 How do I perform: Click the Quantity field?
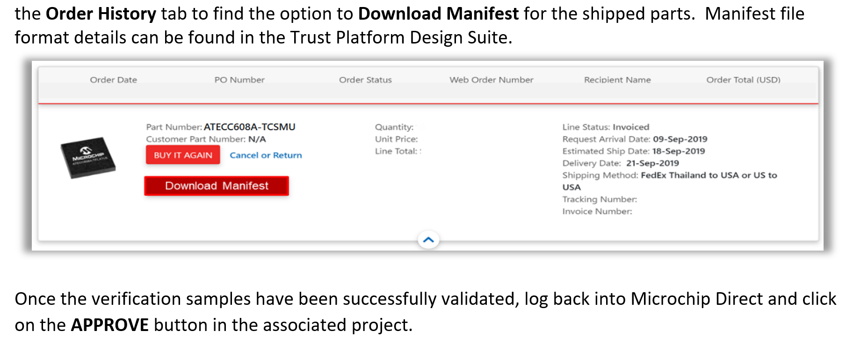(x=395, y=127)
